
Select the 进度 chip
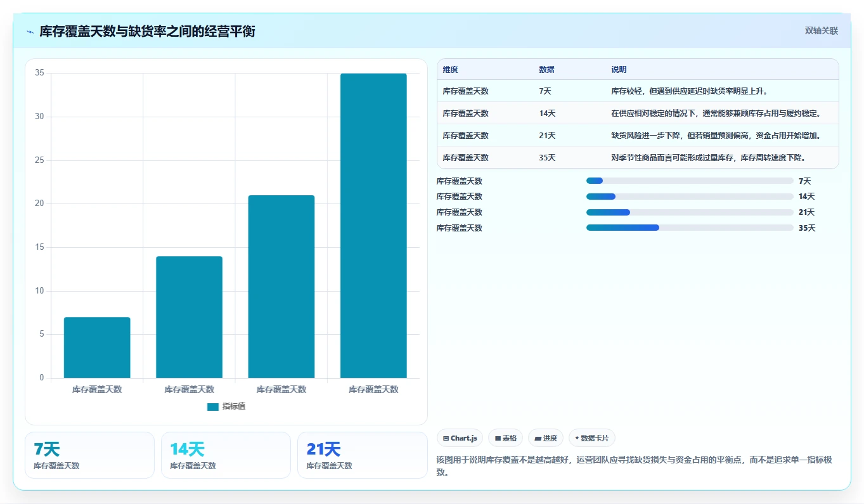click(546, 438)
